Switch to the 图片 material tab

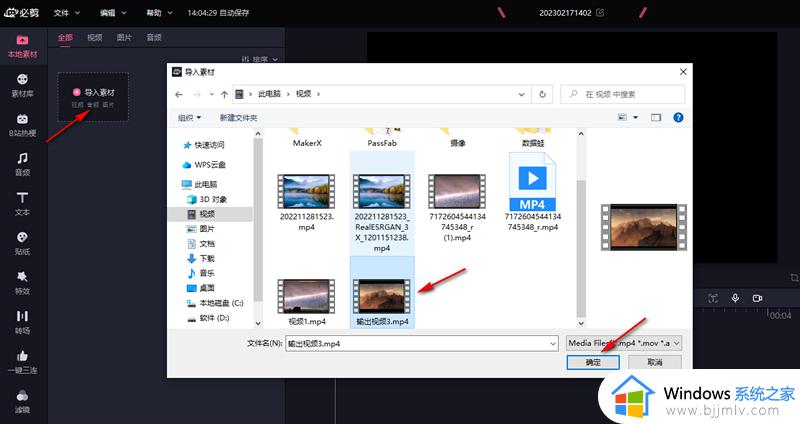tap(124, 37)
